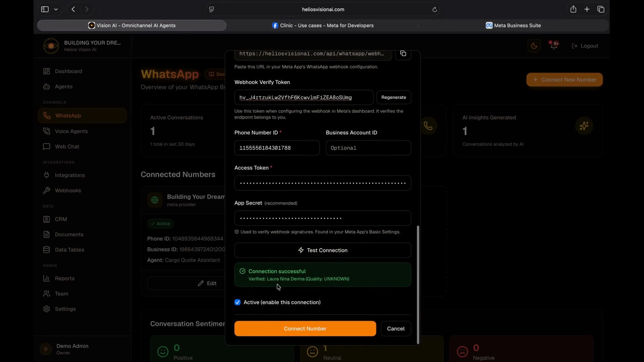Viewport: 644px width, 362px height.
Task: Click the Business Account ID optional field
Action: click(x=368, y=148)
